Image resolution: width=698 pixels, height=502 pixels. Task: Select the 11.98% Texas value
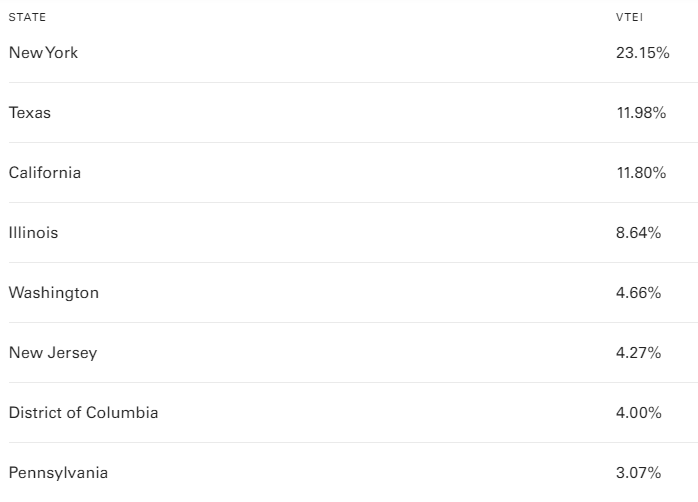[x=641, y=112]
